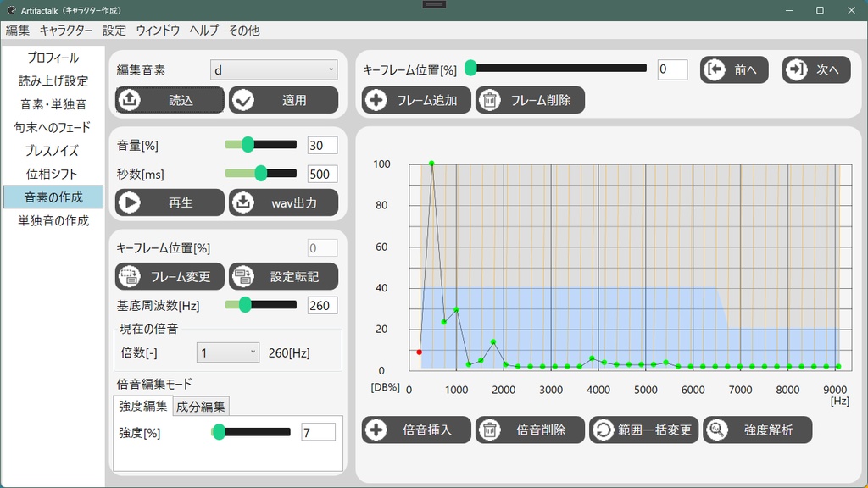Click the circular arrow icon on 範囲一括変更

tap(604, 430)
